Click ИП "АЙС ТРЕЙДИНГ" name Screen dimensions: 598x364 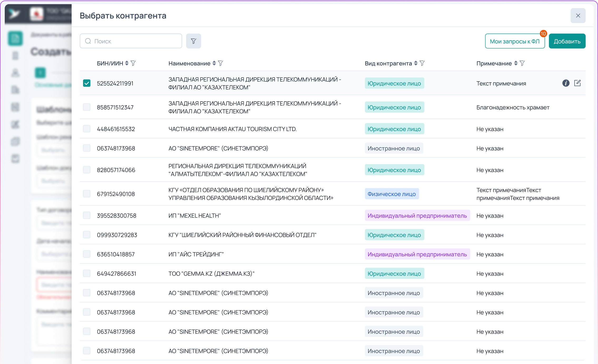(x=196, y=254)
